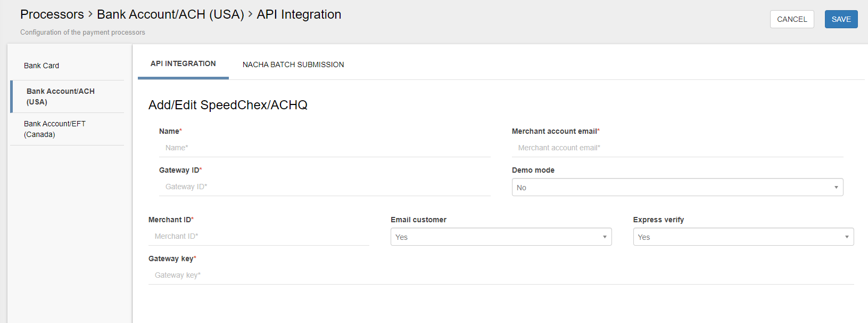Open the Express verify dropdown

tap(743, 237)
